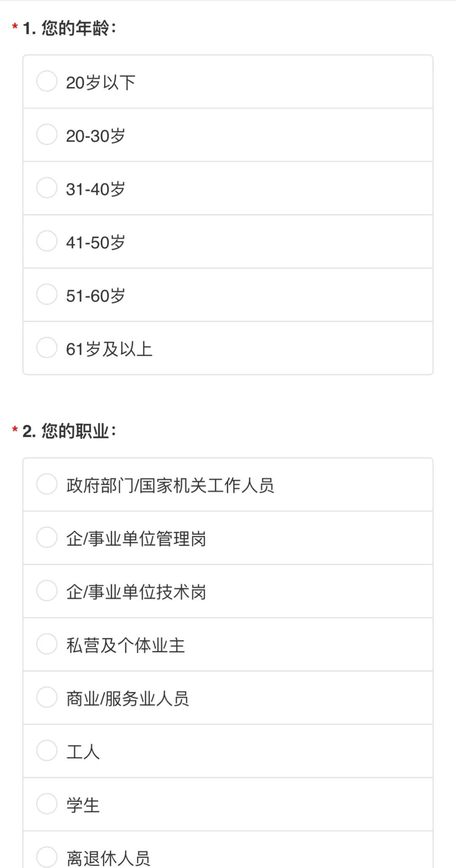Select 政府部门/国家机关工作人员 occupation
This screenshot has height=868, width=456.
tap(47, 484)
